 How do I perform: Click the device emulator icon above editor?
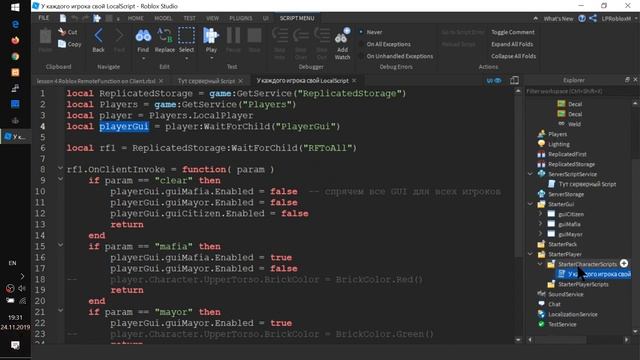pyautogui.click(x=514, y=80)
